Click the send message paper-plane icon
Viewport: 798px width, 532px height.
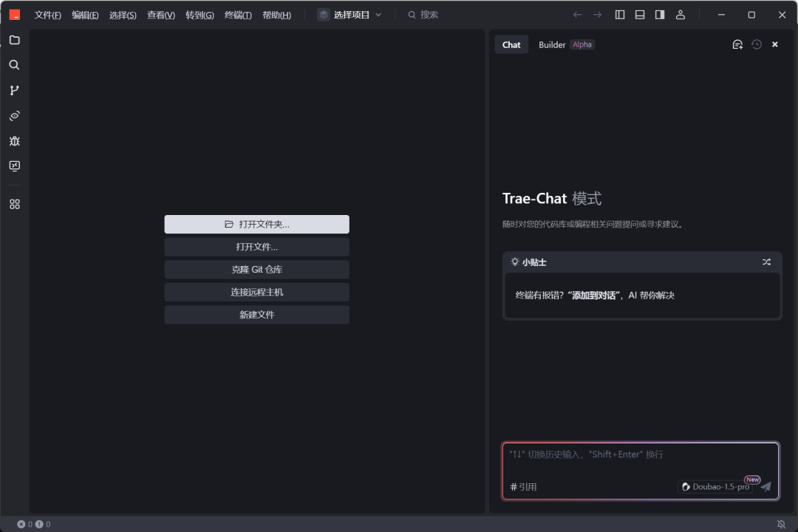tap(765, 486)
